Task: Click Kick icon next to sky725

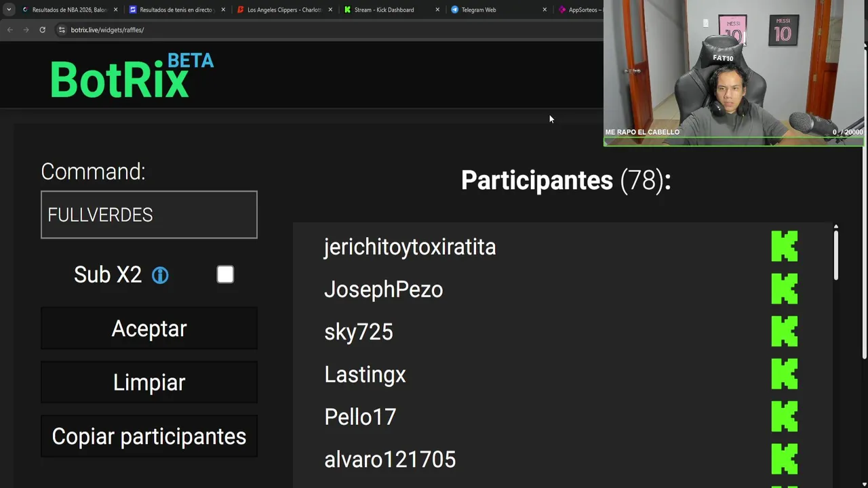Action: point(785,331)
